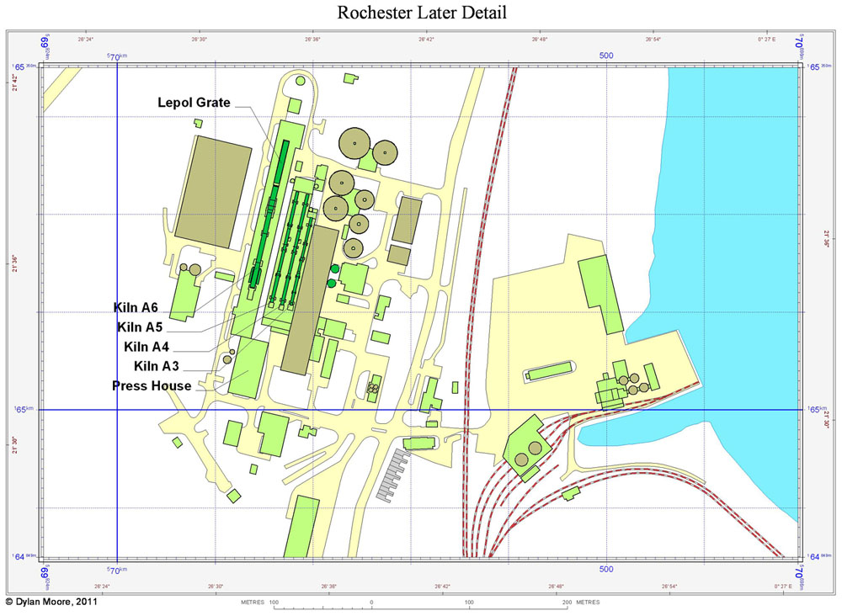The image size is (842, 616).
Task: Click the zero mark on the scale bar
Action: point(371,603)
